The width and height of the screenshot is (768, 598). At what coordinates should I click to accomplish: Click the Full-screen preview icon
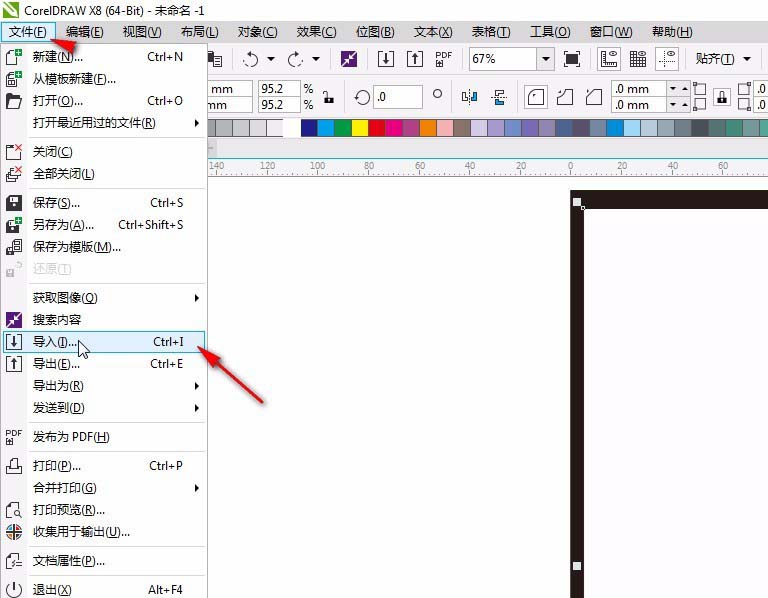tap(572, 59)
